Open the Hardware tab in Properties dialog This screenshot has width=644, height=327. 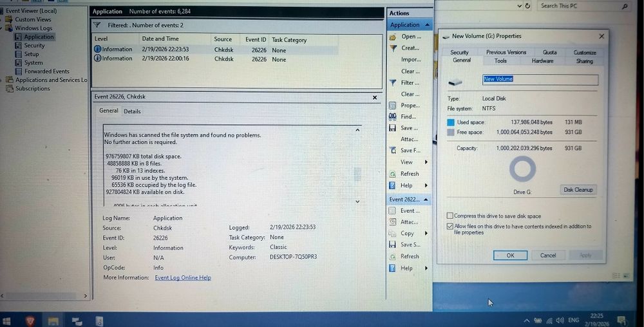[542, 61]
